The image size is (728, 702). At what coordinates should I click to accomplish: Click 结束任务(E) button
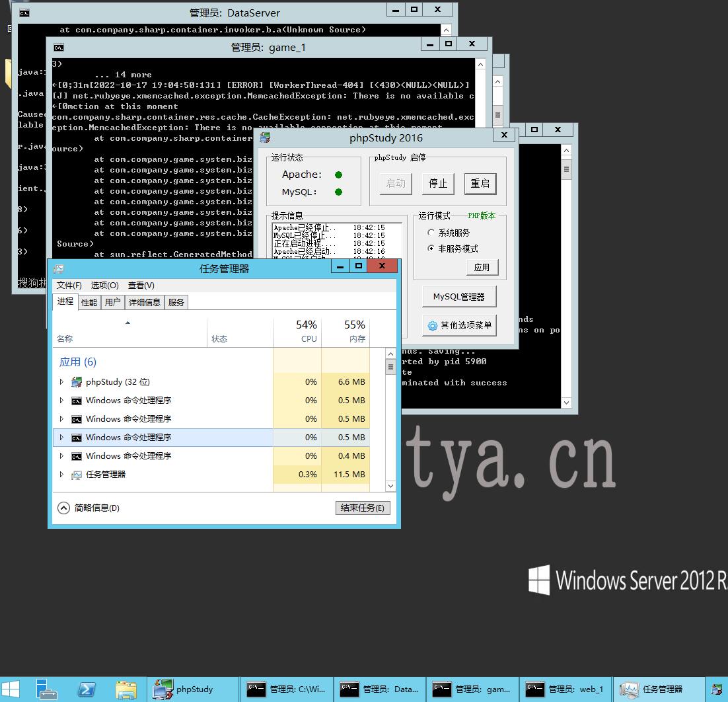tap(363, 508)
